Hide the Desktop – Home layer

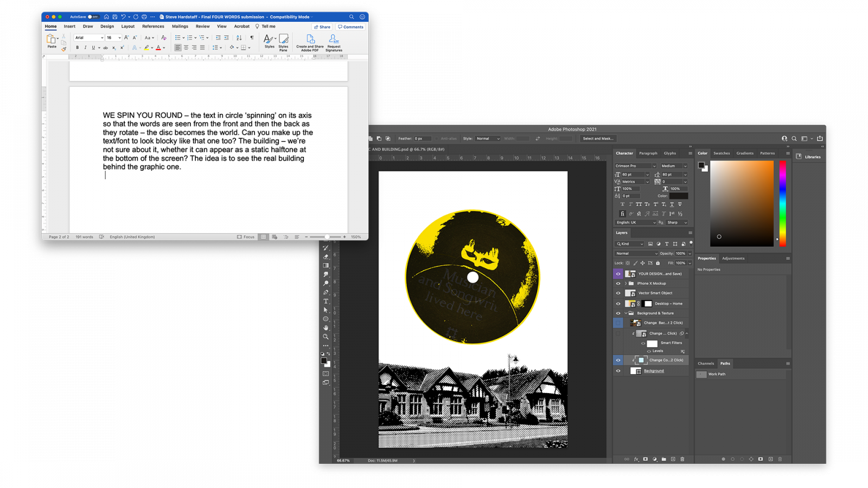click(618, 304)
